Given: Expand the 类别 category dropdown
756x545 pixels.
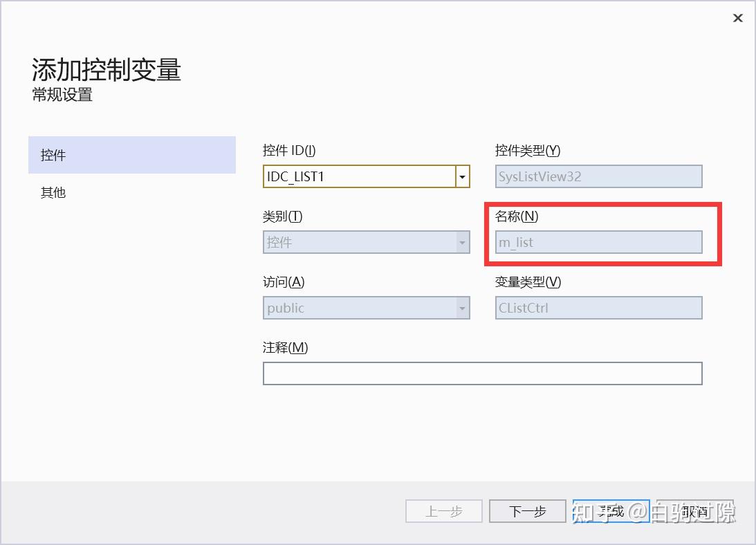Looking at the screenshot, I should tap(461, 242).
